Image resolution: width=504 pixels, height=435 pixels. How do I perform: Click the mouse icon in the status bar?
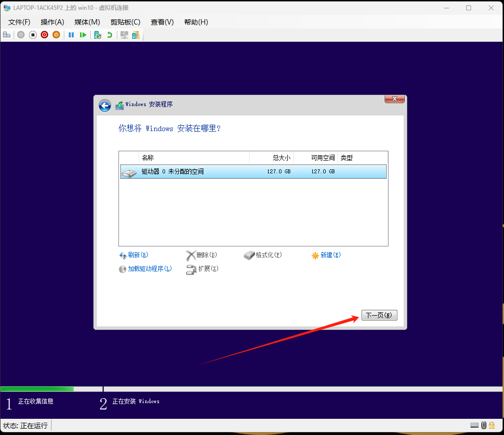pyautogui.click(x=484, y=425)
